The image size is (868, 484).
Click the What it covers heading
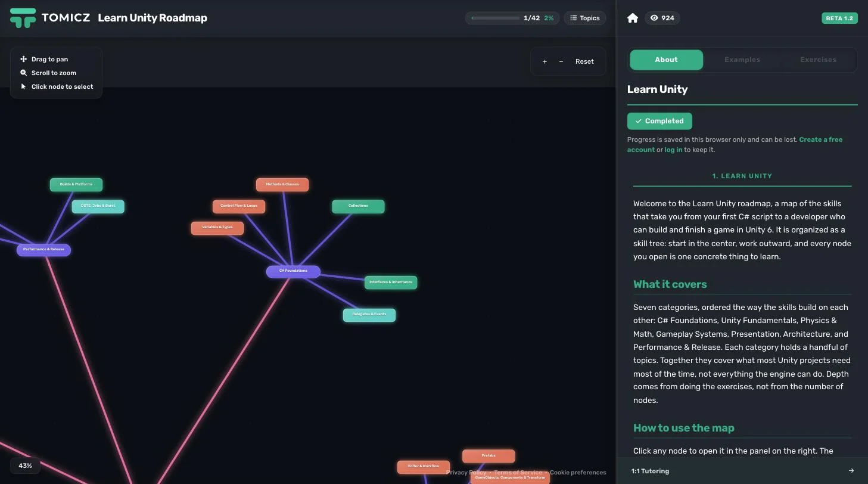point(670,284)
